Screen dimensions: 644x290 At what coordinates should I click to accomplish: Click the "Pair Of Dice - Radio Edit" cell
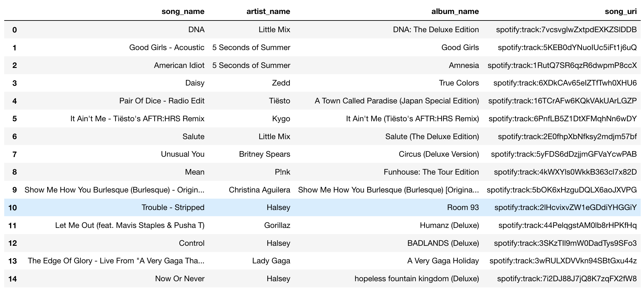point(161,101)
